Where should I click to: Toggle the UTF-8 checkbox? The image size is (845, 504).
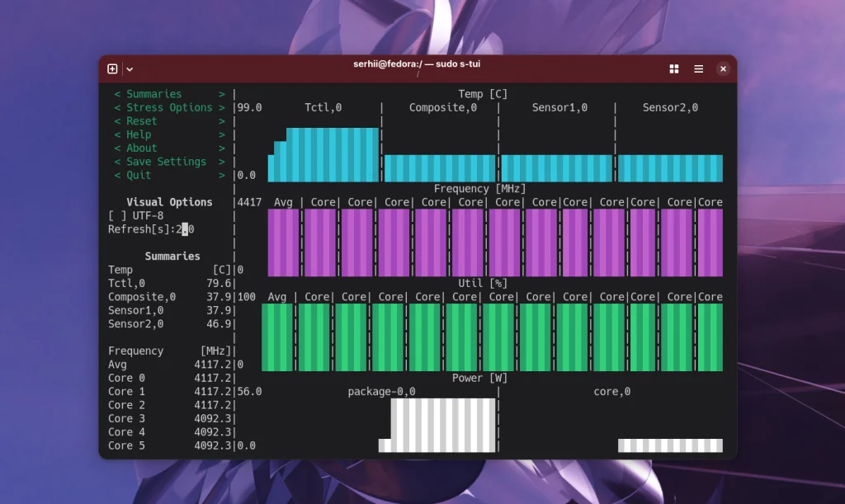point(136,215)
